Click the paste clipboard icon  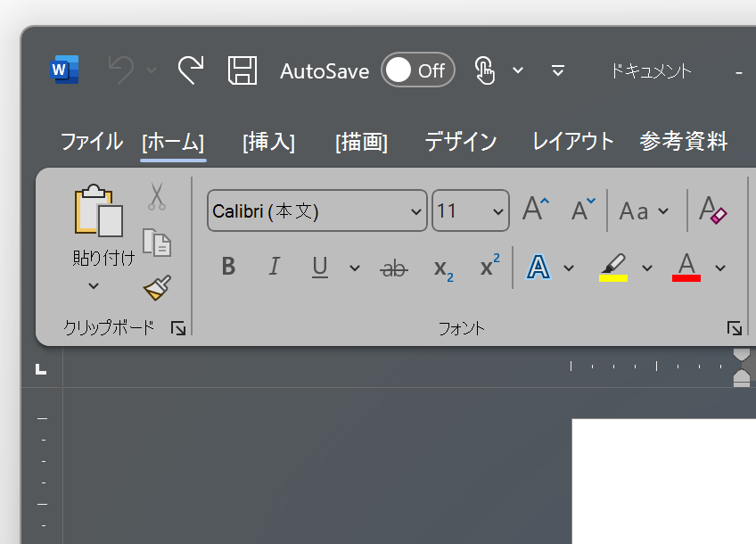(98, 210)
